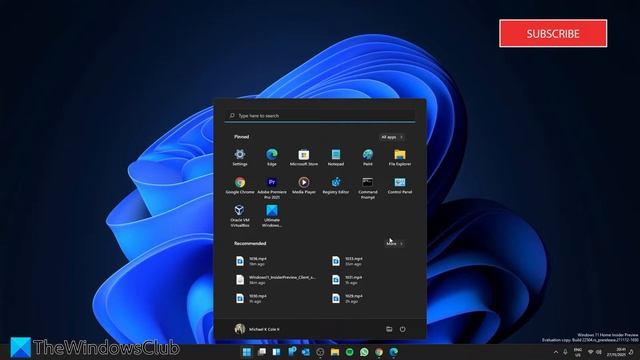Switch to Edge on the taskbar

click(393, 352)
